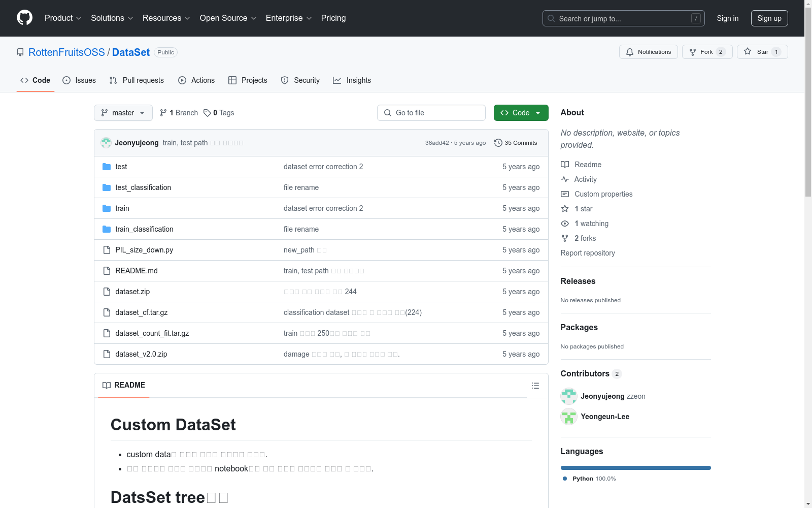Open README.md file
812x508 pixels.
[x=137, y=271]
